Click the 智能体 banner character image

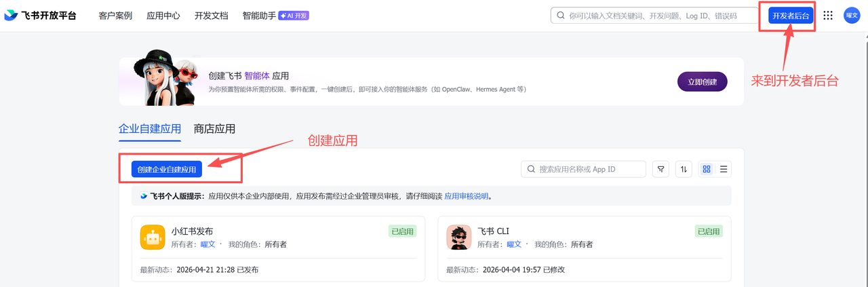[166, 78]
